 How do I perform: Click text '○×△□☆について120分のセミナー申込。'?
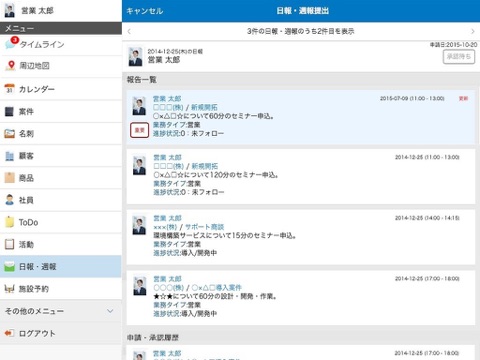tap(216, 175)
